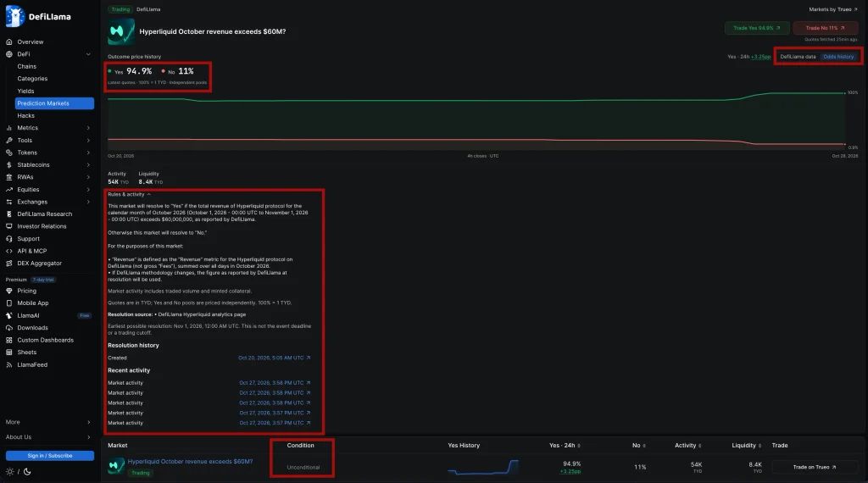Click the Hyperliquid market logo in header
868x483 pixels.
tap(120, 31)
